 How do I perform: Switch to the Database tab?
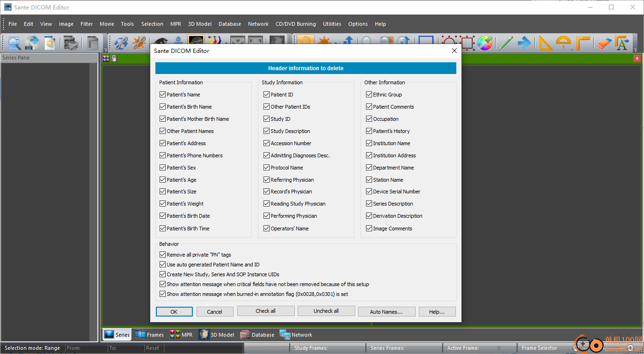click(x=257, y=334)
